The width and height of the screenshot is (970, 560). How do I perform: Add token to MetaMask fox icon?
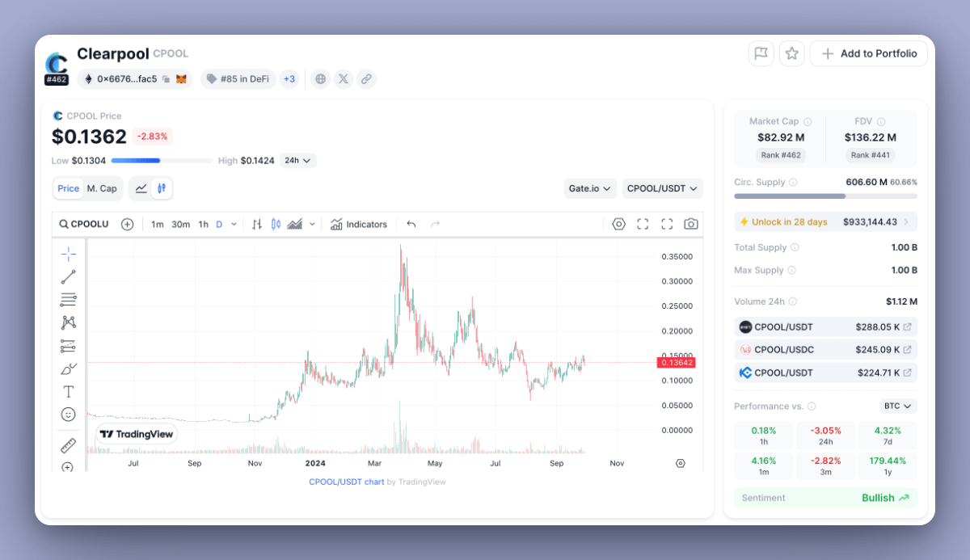click(x=182, y=79)
